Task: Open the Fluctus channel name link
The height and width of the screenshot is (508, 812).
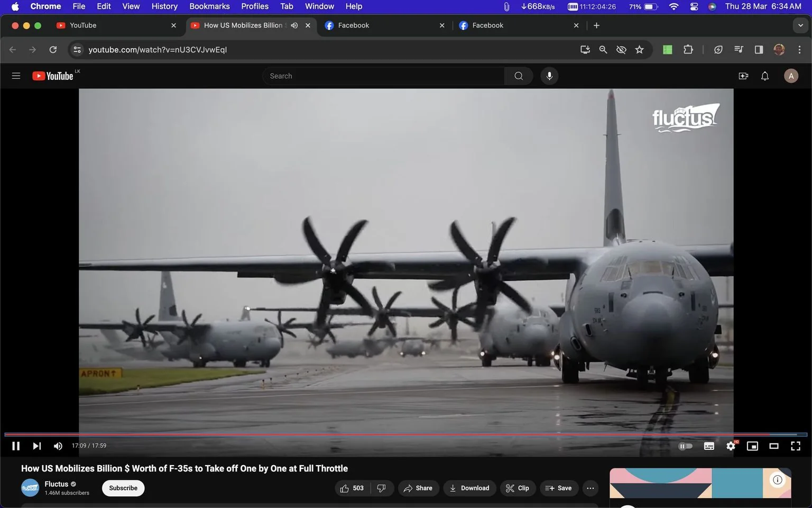Action: pos(57,484)
